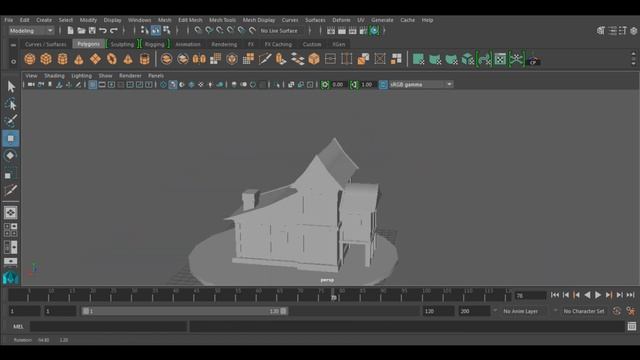Create a polygon cone from the shelf
This screenshot has height=360, width=640.
tap(79, 59)
